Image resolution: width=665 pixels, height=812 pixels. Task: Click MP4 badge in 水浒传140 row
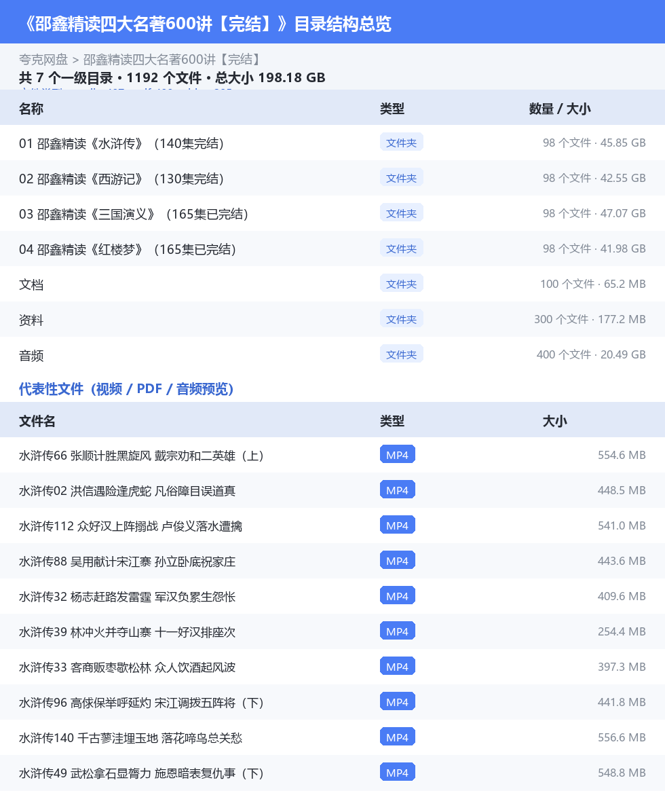[x=398, y=737]
